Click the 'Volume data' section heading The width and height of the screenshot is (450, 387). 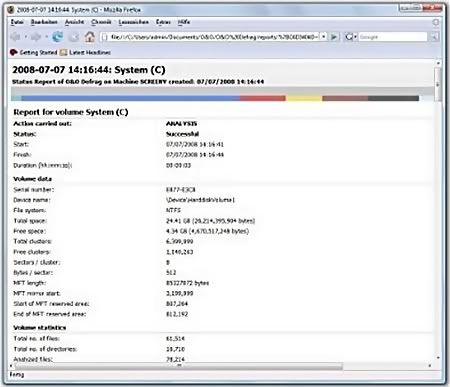point(32,179)
